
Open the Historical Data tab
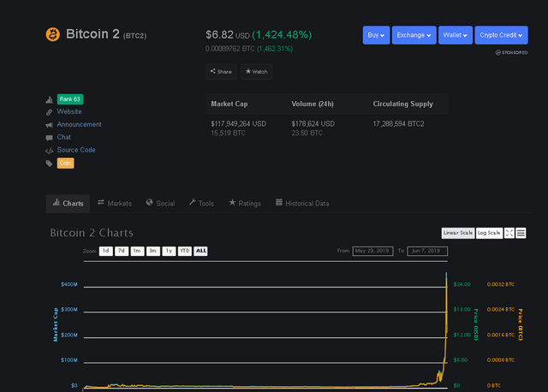point(302,204)
